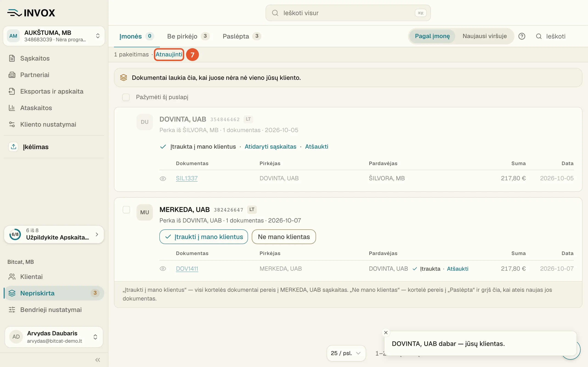Open the 6 iš 8 onboarding progress card
Viewport: 588px width, 367px height.
click(x=54, y=234)
